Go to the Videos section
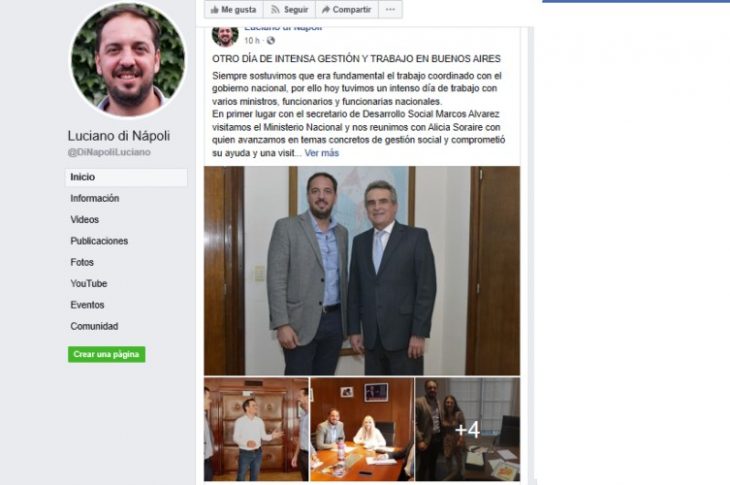The image size is (730, 485). [85, 220]
